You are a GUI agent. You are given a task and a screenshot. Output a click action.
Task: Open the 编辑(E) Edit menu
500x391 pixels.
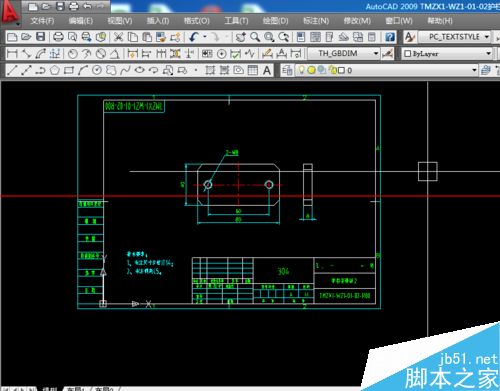pyautogui.click(x=81, y=21)
